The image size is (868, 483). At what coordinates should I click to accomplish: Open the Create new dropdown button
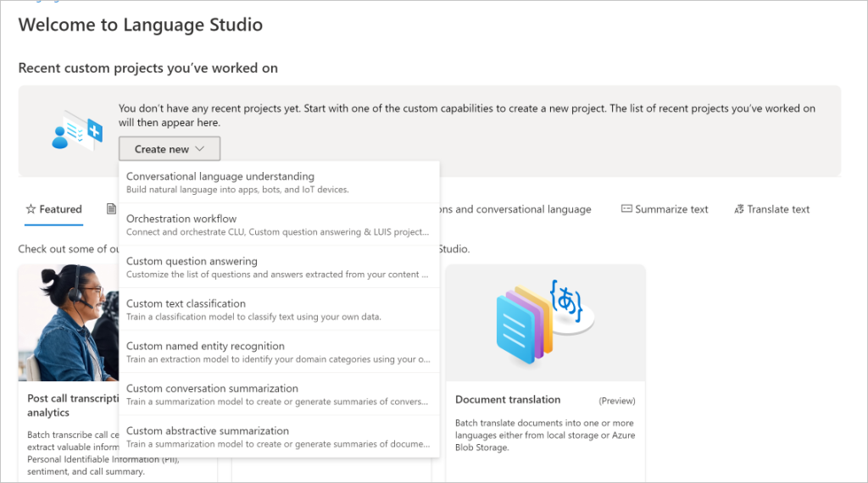[x=170, y=149]
